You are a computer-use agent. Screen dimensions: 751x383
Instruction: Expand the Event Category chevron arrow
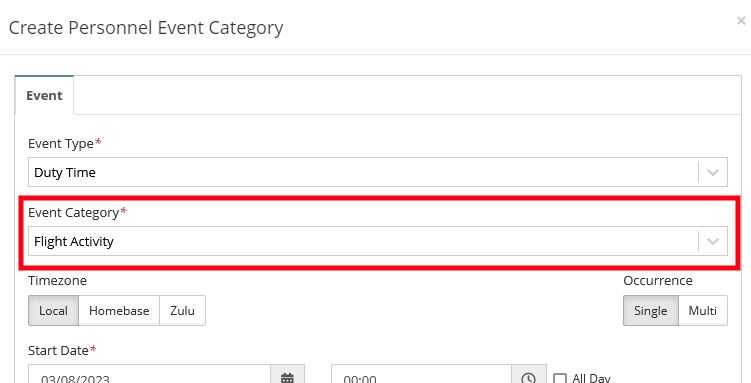pos(713,241)
